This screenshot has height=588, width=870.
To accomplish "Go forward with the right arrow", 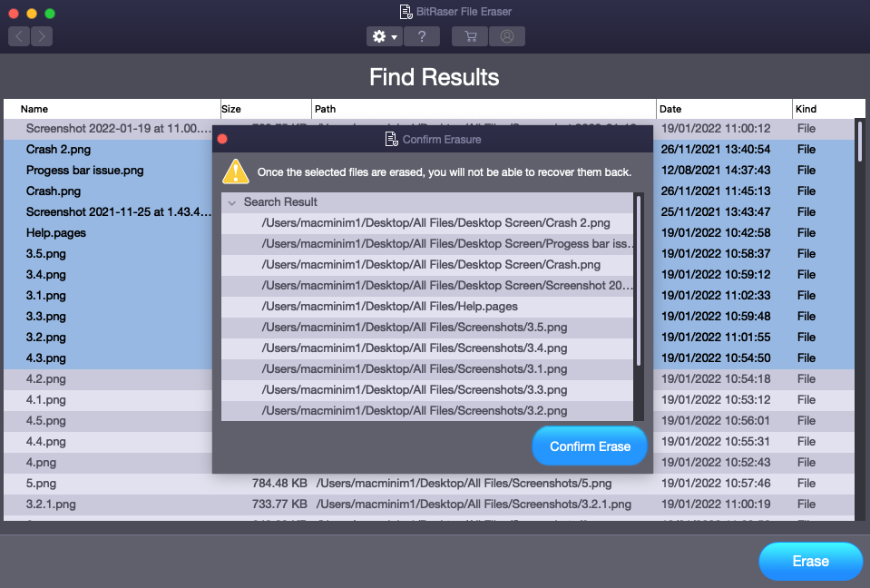I will click(x=42, y=36).
